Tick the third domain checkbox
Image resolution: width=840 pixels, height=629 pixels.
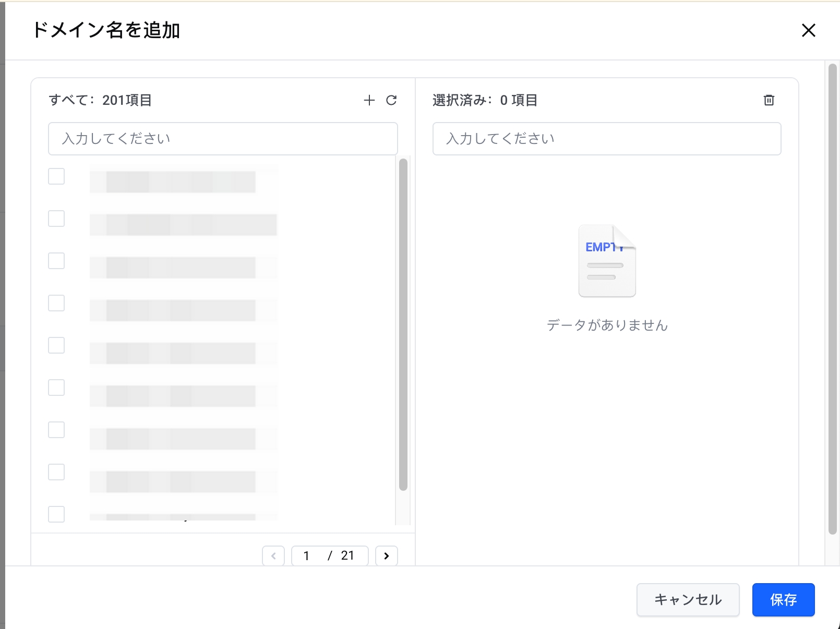click(x=56, y=261)
